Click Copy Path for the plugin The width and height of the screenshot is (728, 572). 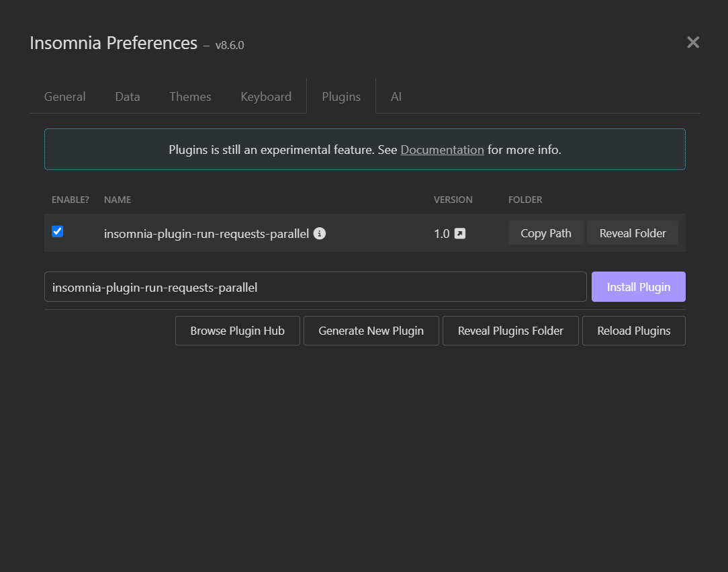(545, 233)
